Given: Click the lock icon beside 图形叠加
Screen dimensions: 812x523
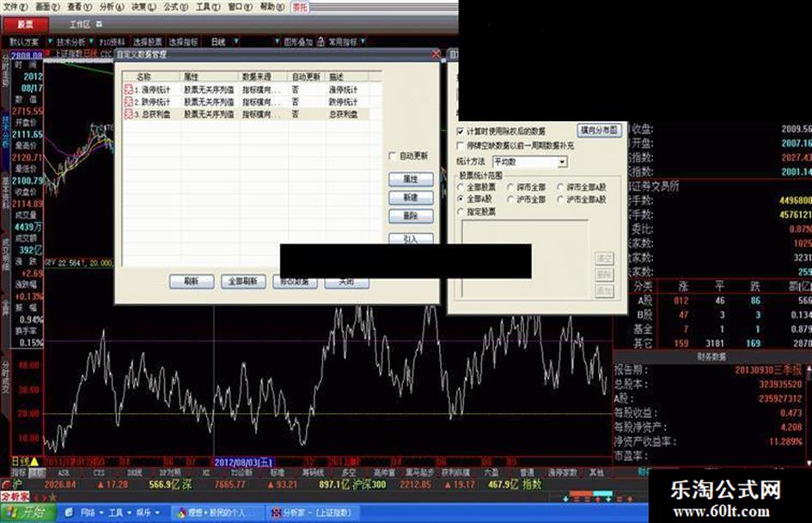Looking at the screenshot, I should pos(321,41).
